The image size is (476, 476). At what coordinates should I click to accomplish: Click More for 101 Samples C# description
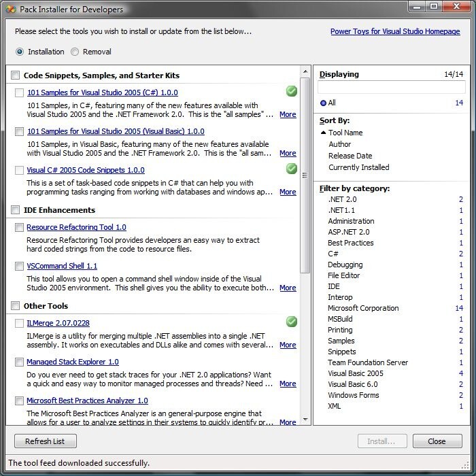click(288, 114)
